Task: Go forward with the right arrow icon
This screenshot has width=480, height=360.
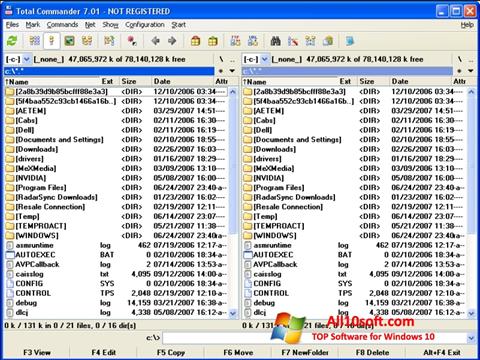Action: pyautogui.click(x=172, y=41)
